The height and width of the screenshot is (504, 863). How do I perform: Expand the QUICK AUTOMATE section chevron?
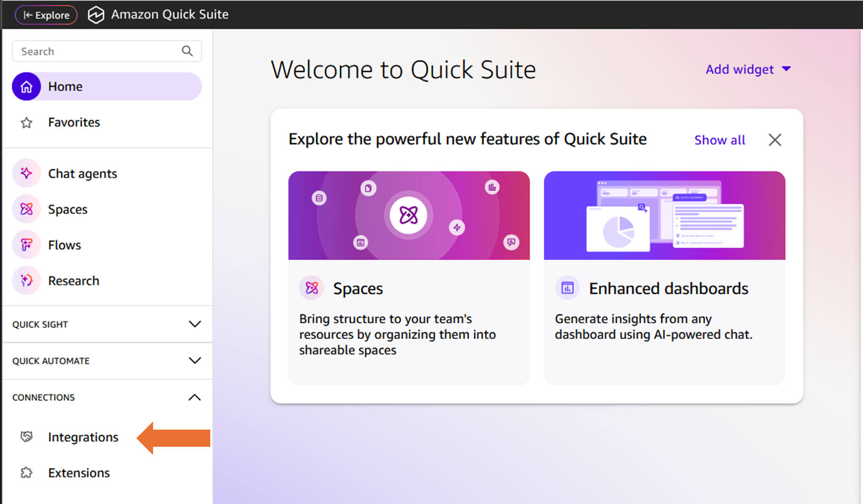(195, 360)
